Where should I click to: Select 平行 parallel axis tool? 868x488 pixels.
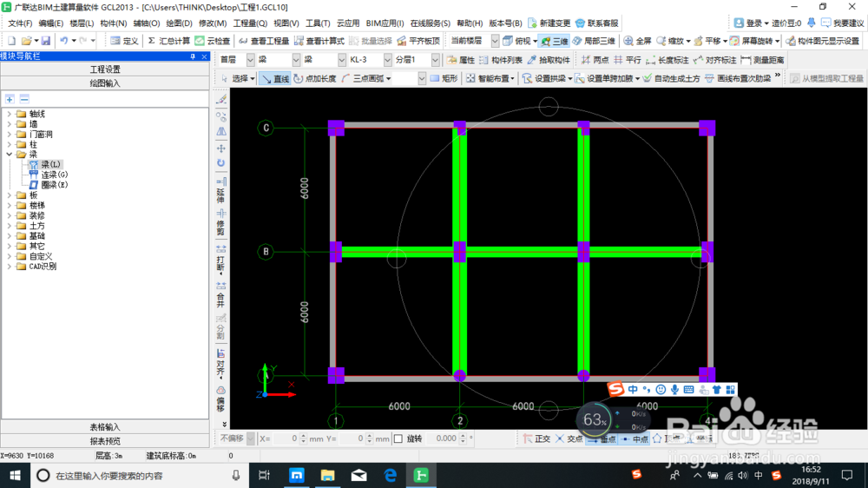628,60
